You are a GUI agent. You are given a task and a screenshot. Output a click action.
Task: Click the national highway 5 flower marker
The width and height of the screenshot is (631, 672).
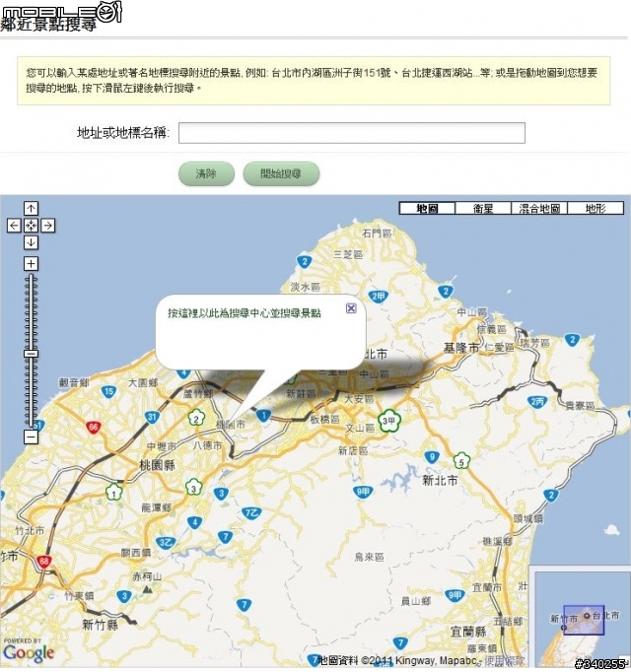click(x=461, y=461)
